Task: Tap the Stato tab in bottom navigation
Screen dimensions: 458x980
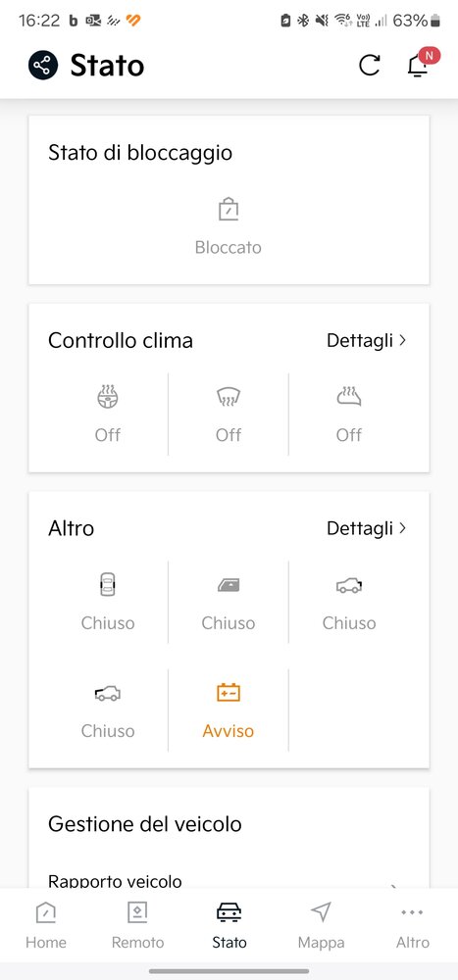Action: 229,924
